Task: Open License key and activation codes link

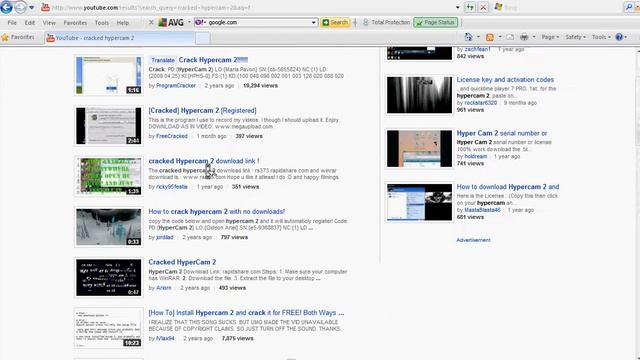Action: tap(505, 80)
